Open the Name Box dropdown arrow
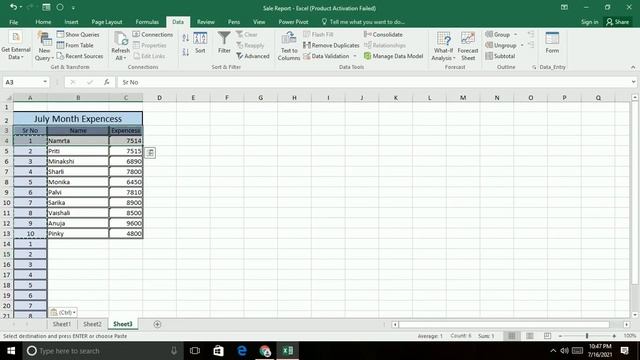 point(45,82)
